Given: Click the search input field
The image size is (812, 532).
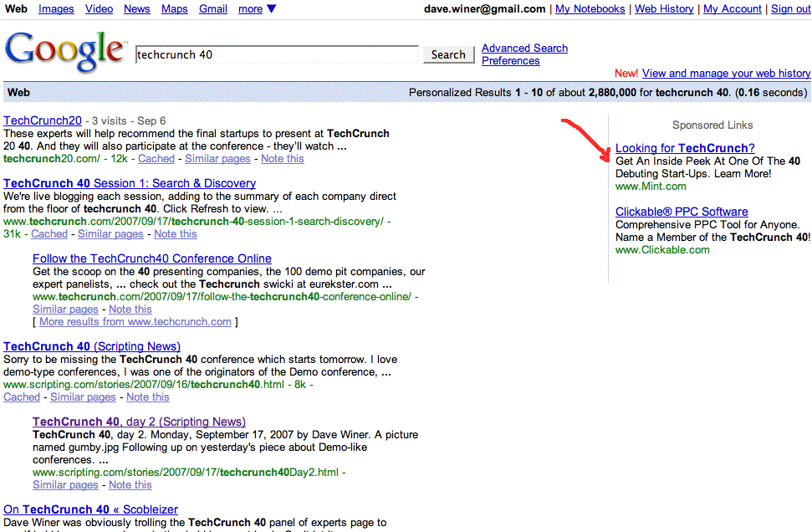Looking at the screenshot, I should (276, 55).
